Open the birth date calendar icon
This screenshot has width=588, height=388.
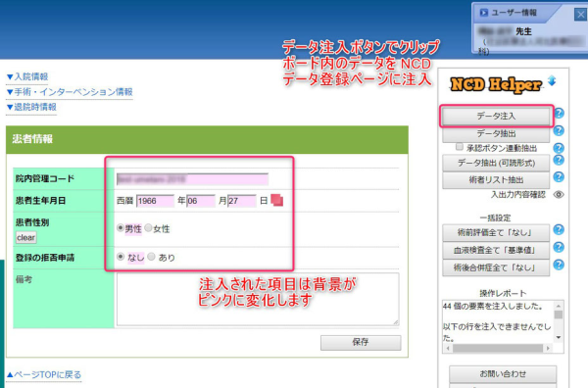(x=276, y=200)
